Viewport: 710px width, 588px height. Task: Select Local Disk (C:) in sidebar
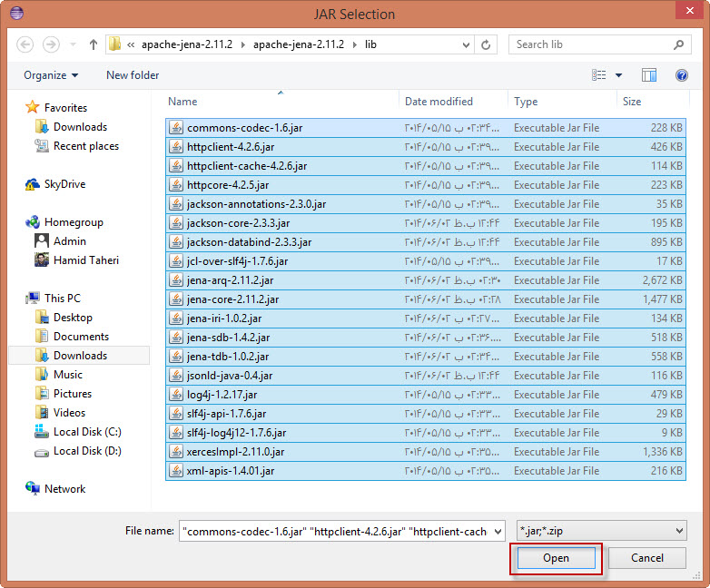point(87,432)
